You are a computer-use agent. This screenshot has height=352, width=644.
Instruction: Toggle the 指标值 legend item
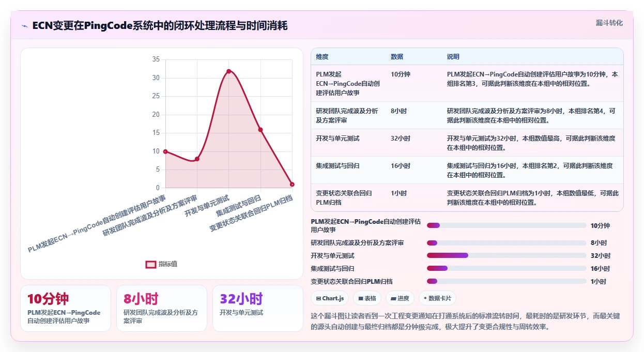pos(161,264)
